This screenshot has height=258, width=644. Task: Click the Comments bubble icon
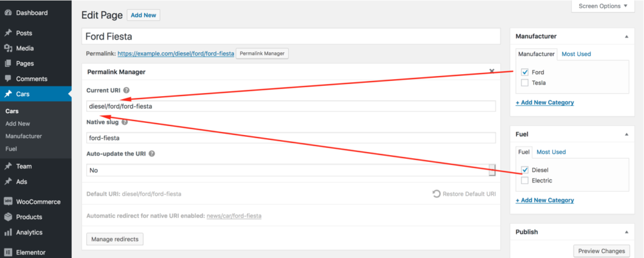[8, 78]
